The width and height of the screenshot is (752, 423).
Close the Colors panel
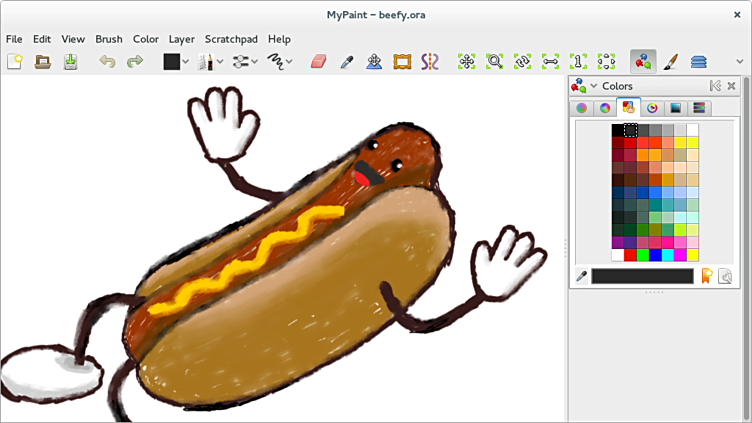tap(731, 86)
